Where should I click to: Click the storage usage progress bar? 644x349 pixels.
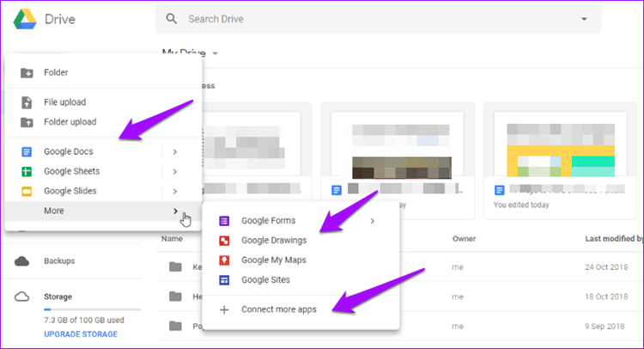pos(92,309)
